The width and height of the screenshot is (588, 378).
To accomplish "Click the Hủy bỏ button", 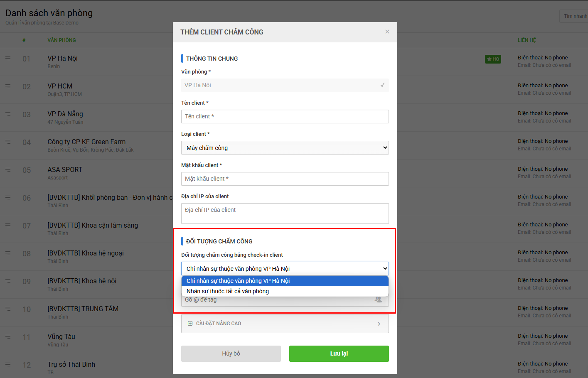I will point(231,353).
